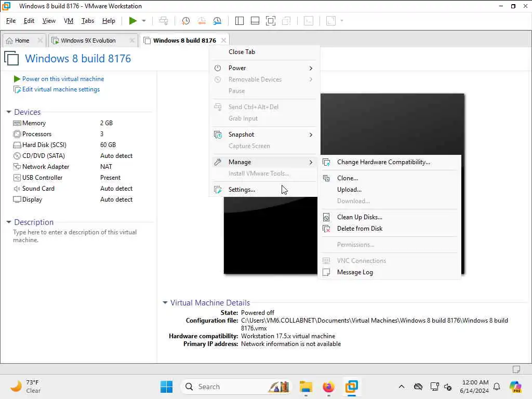This screenshot has width=532, height=399.
Task: Click the green Power On play button in toolbar
Action: pyautogui.click(x=132, y=21)
